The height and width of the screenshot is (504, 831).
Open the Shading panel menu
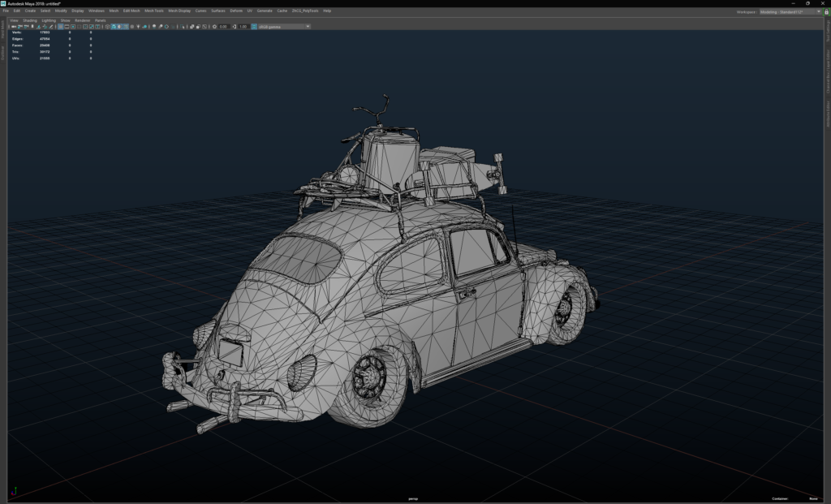(30, 19)
